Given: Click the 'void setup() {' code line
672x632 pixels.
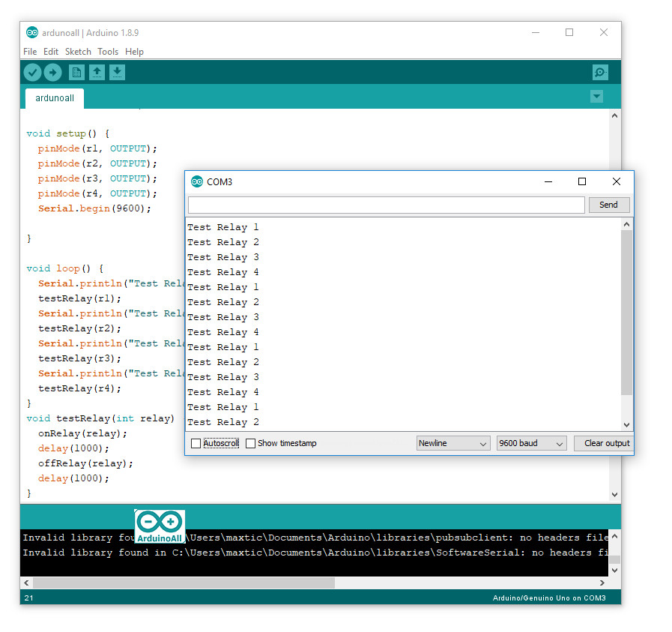Looking at the screenshot, I should point(67,133).
